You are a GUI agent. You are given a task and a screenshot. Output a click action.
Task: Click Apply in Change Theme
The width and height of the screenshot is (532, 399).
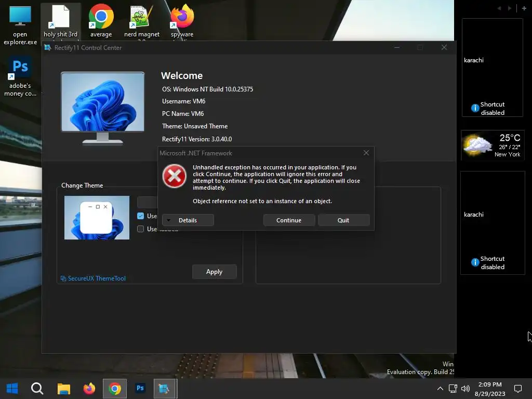click(215, 272)
